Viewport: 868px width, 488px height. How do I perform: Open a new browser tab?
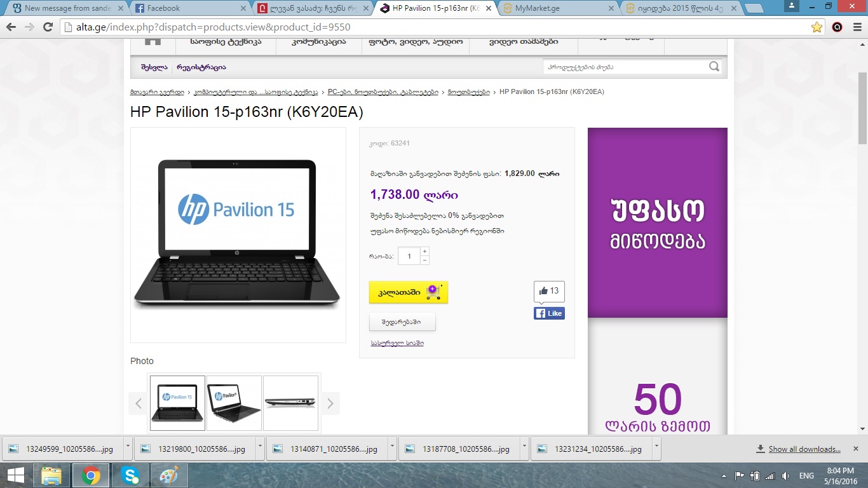click(x=754, y=8)
